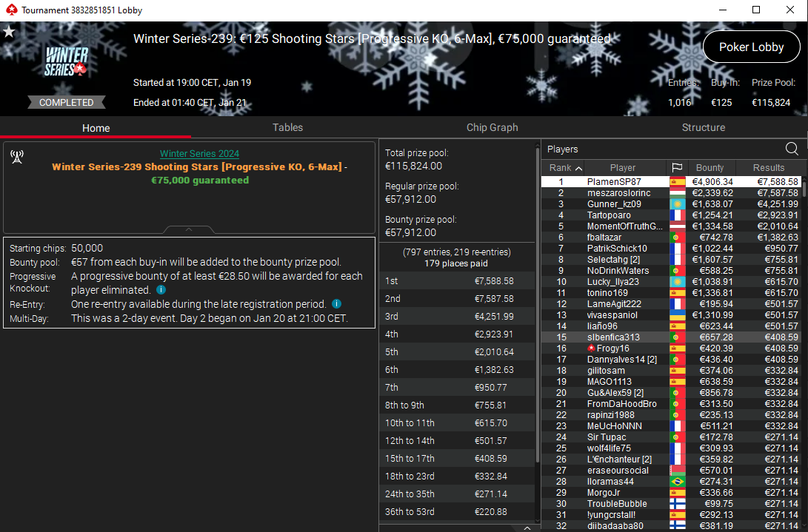Sort the players list by Rank
Viewport: 808px width, 532px height.
[x=565, y=167]
